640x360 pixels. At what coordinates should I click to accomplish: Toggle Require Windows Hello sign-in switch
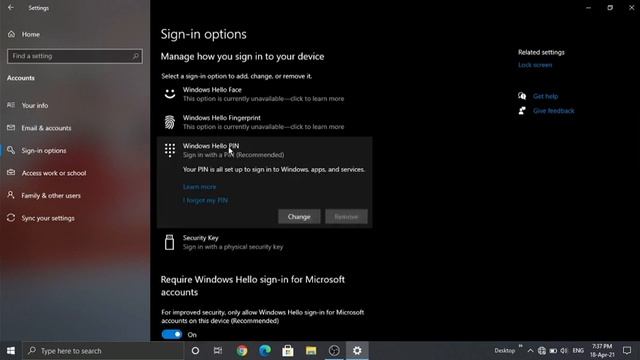pyautogui.click(x=172, y=334)
